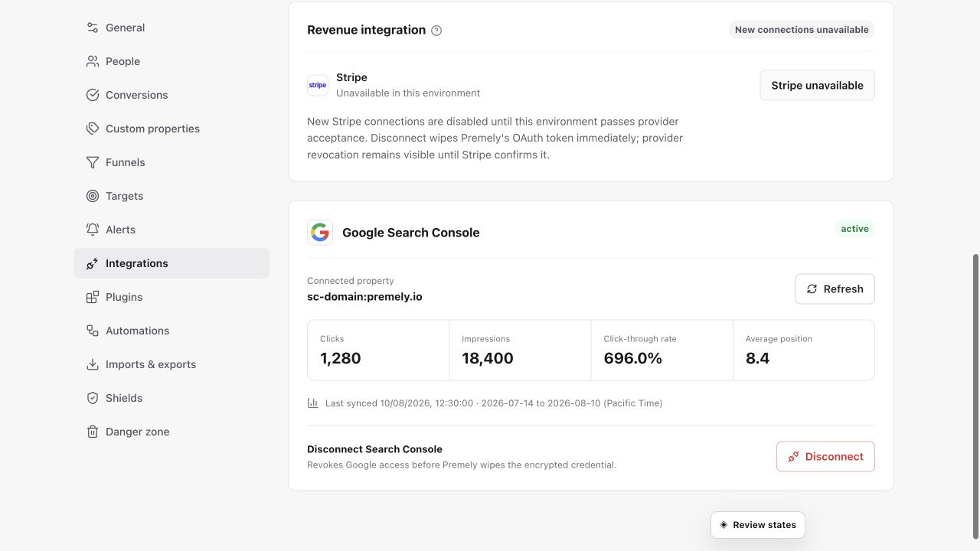Click the Clicks value 1,280
980x551 pixels.
341,358
